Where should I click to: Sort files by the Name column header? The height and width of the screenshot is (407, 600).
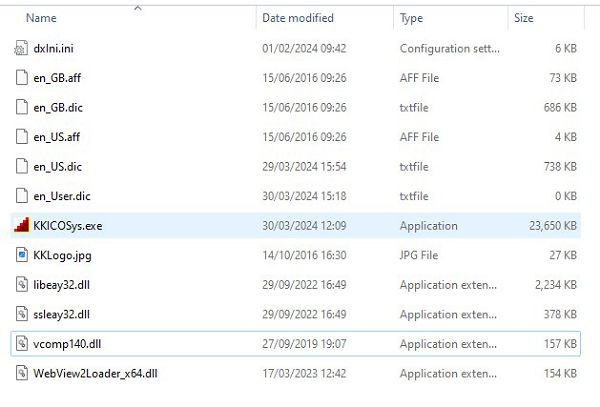coord(41,18)
